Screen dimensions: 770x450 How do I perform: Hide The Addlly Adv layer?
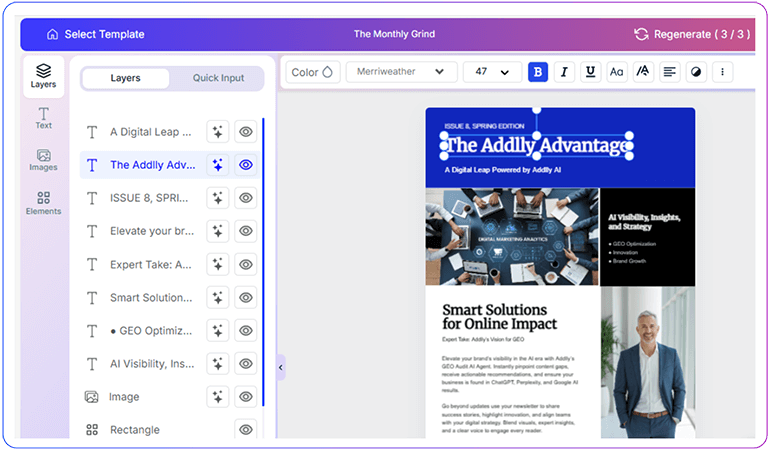[246, 165]
